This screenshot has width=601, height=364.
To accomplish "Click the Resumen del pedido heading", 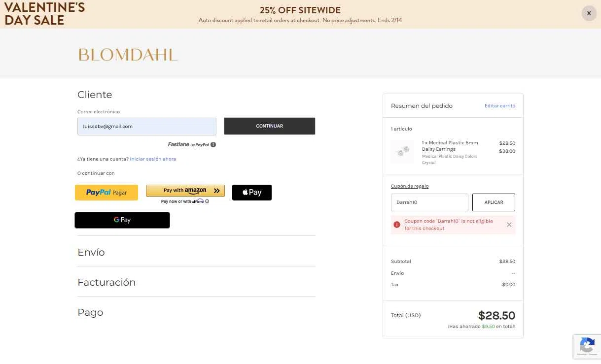I will [x=422, y=106].
